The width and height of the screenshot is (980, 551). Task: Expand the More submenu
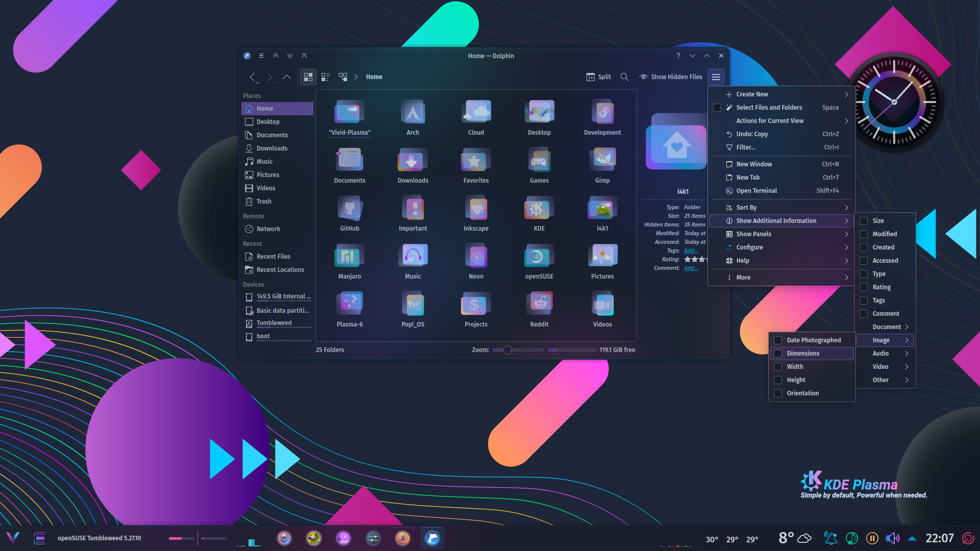click(781, 278)
